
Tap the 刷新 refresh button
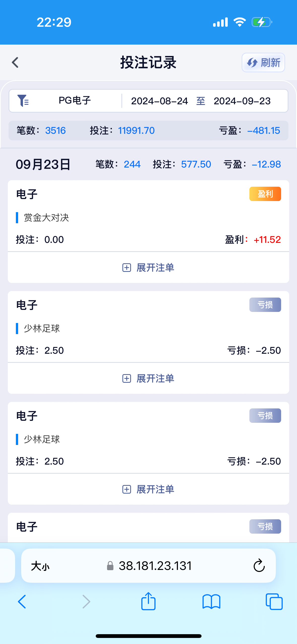263,62
